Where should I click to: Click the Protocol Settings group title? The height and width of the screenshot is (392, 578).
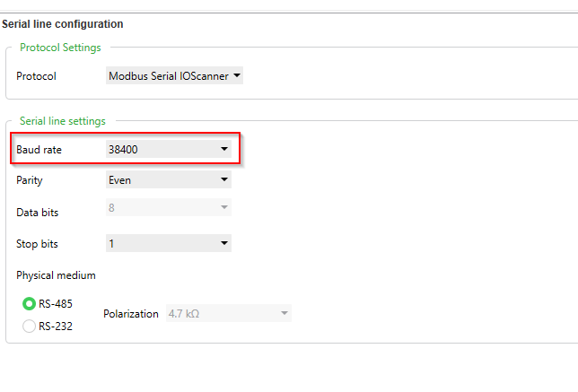pyautogui.click(x=60, y=48)
